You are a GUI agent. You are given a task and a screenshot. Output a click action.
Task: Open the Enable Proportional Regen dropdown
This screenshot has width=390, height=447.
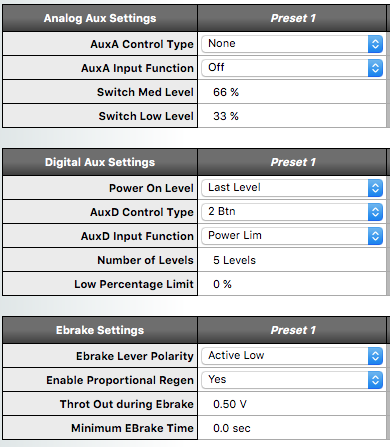click(x=292, y=380)
